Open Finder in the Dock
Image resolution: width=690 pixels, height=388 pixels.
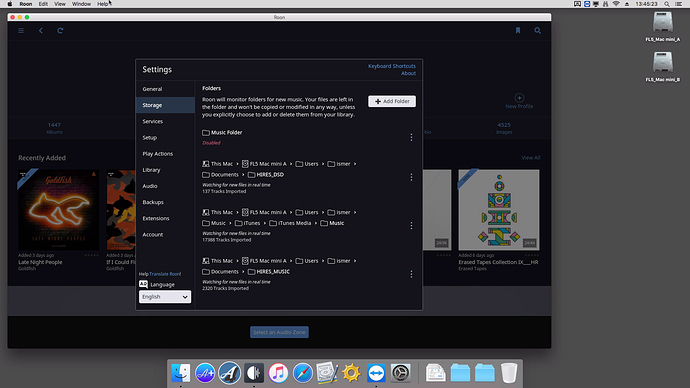(x=180, y=373)
